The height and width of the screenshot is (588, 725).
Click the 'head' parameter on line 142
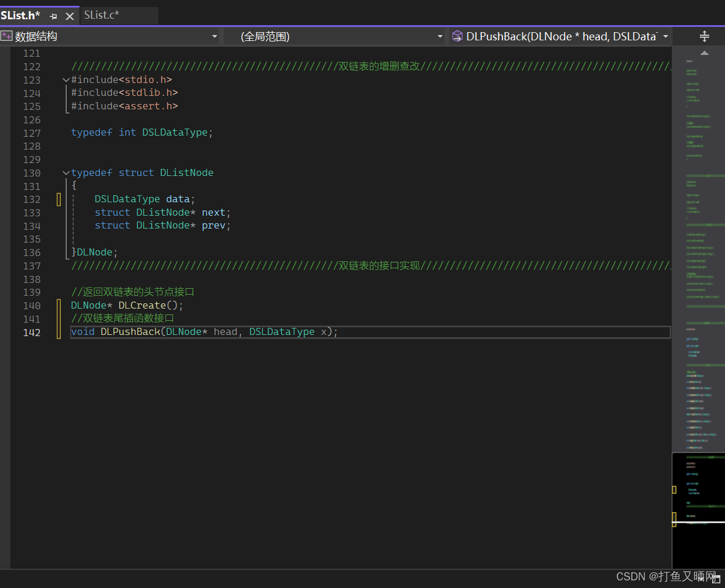tap(226, 332)
